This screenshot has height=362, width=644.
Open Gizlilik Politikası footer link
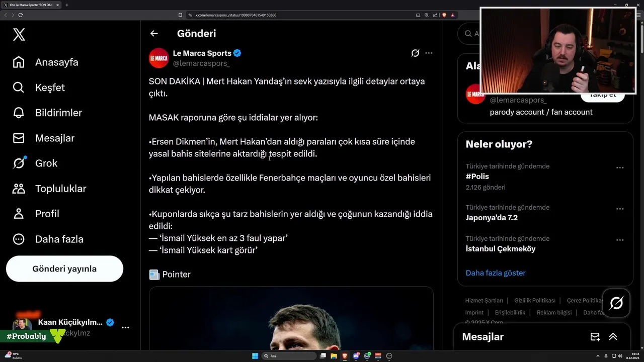535,300
